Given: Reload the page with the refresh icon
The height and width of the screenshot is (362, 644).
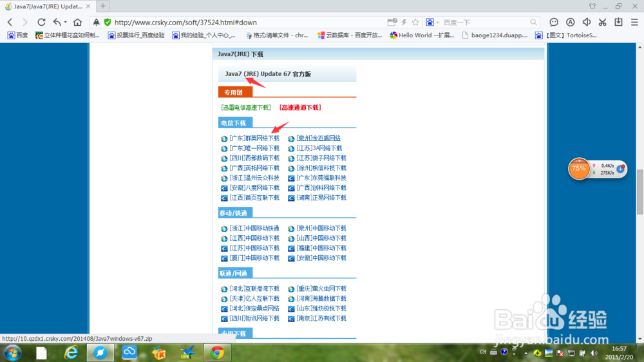Looking at the screenshot, I should click(x=41, y=22).
